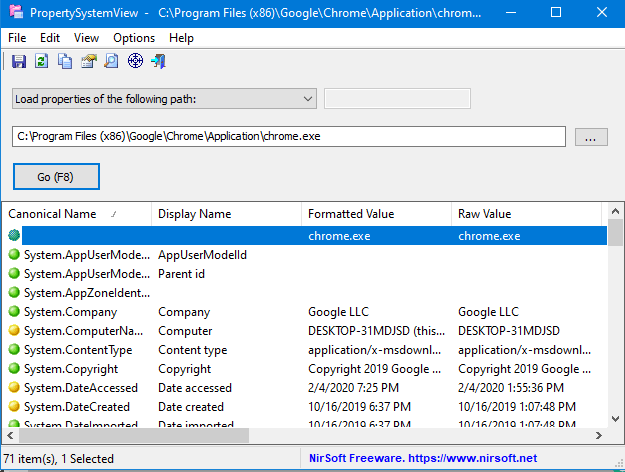Click the Save (floppy disk) toolbar icon

click(x=19, y=62)
